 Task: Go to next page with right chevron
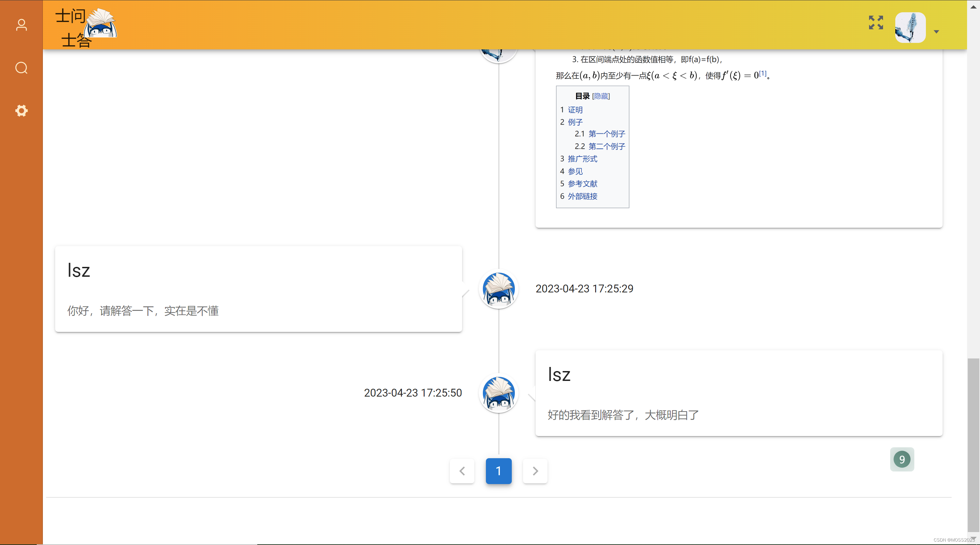pos(535,471)
